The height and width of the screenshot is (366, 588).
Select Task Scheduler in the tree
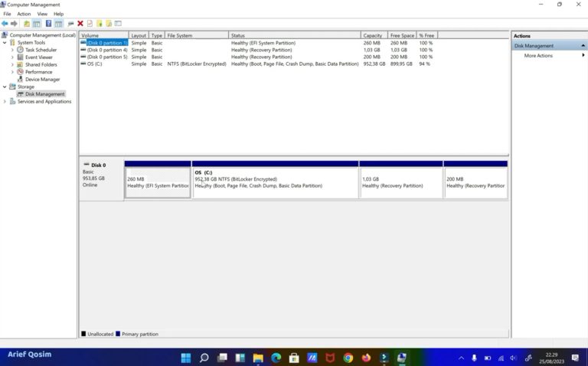point(41,50)
